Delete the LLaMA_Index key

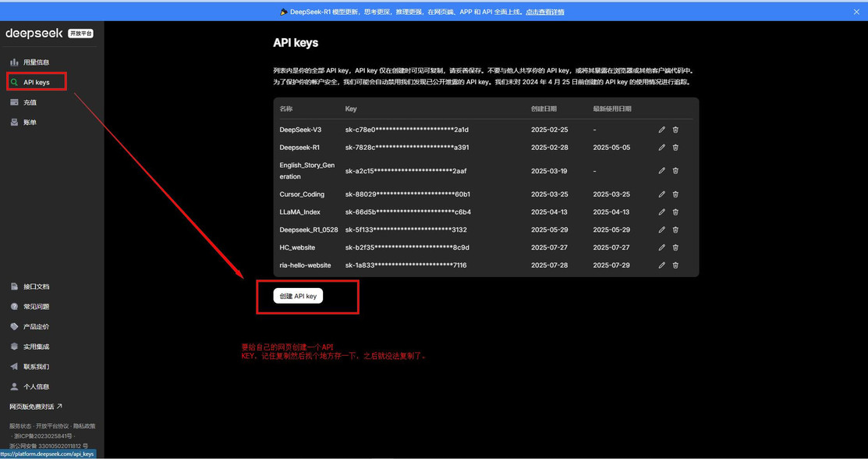[675, 212]
